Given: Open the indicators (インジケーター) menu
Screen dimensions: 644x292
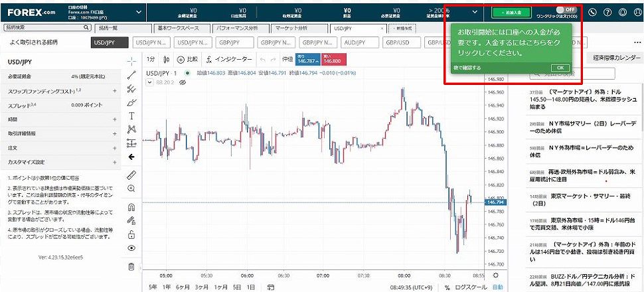Looking at the screenshot, I should click(229, 60).
